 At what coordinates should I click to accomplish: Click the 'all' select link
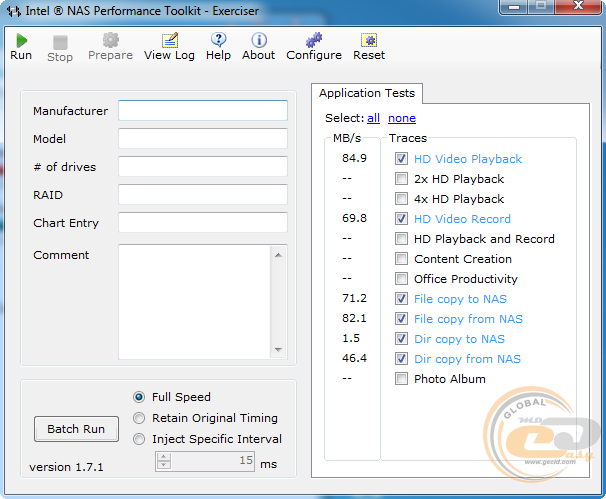(373, 118)
